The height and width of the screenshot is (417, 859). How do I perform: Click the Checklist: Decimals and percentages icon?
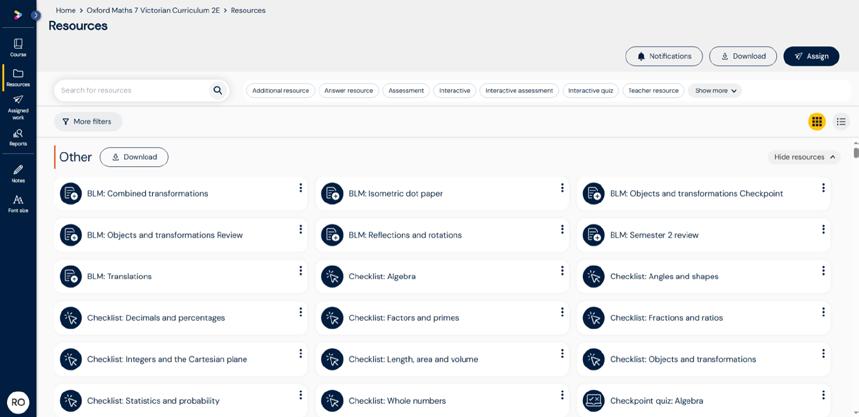[x=71, y=318]
